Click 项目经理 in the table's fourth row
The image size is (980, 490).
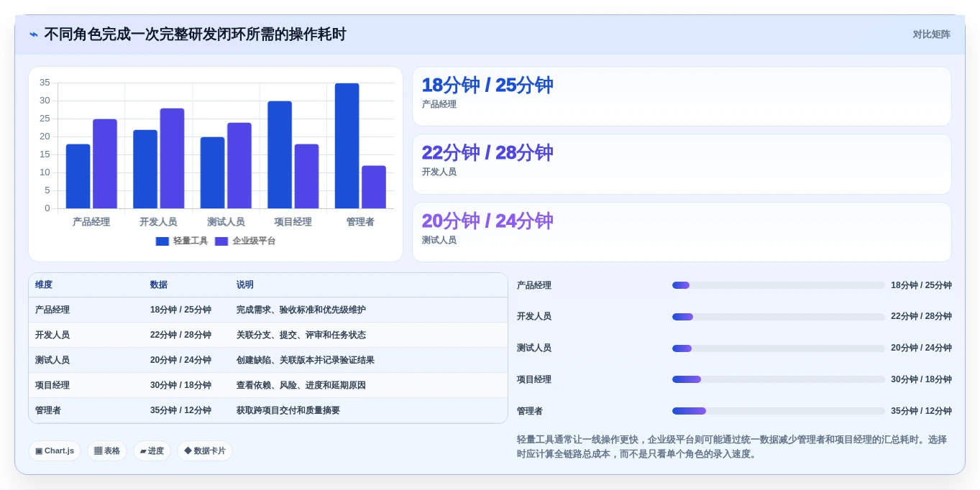(52, 385)
